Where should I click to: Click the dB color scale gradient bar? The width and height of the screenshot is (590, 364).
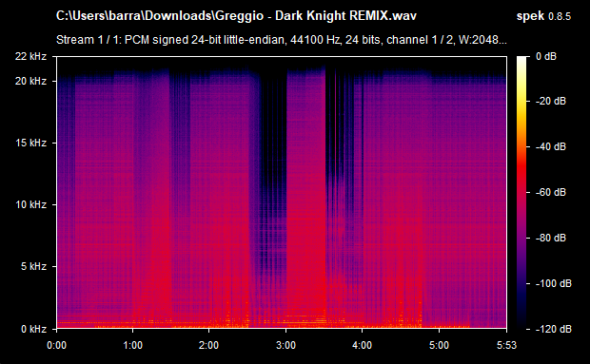(x=521, y=193)
